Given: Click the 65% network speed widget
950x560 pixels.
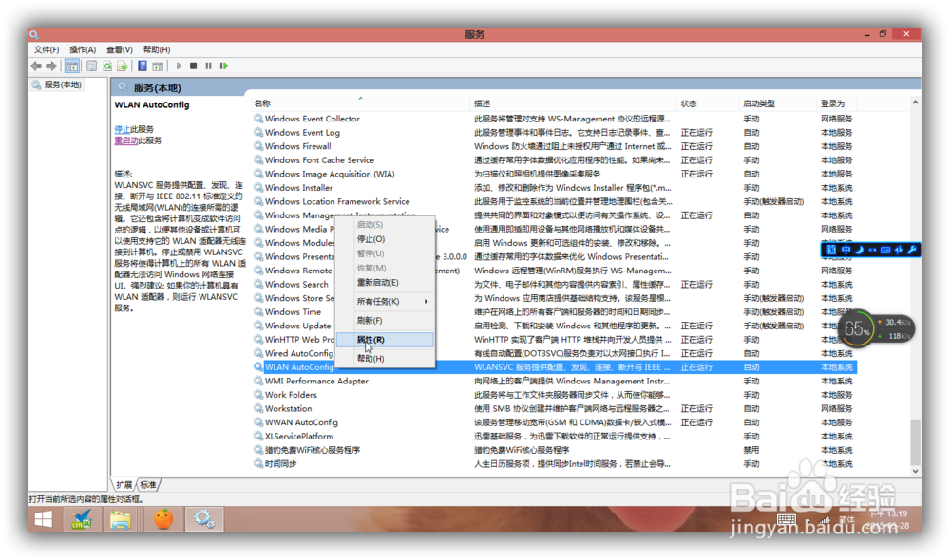Looking at the screenshot, I should click(x=876, y=328).
